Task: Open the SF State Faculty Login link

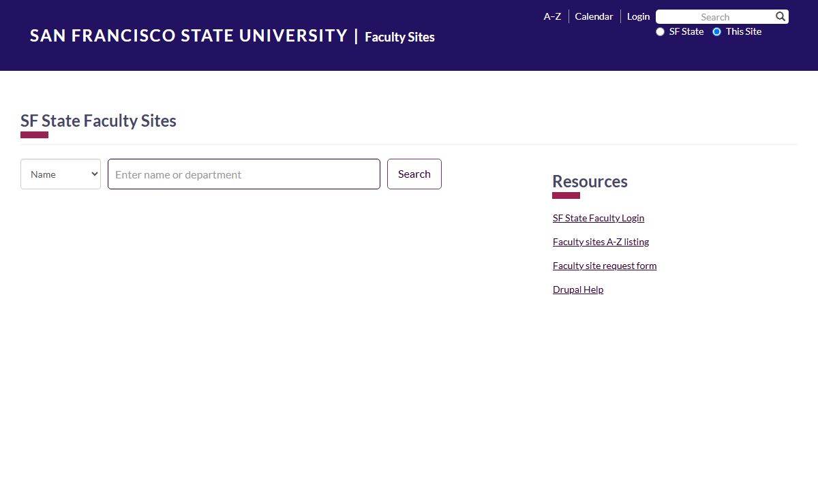Action: 599,218
